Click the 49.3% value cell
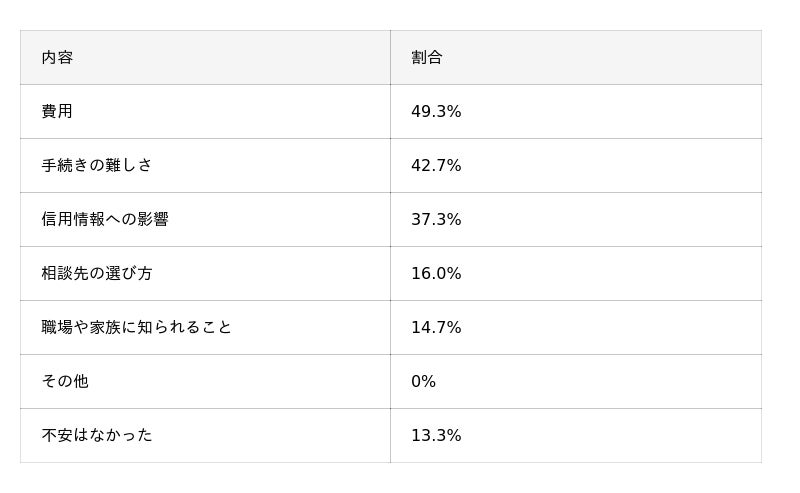 (x=436, y=112)
